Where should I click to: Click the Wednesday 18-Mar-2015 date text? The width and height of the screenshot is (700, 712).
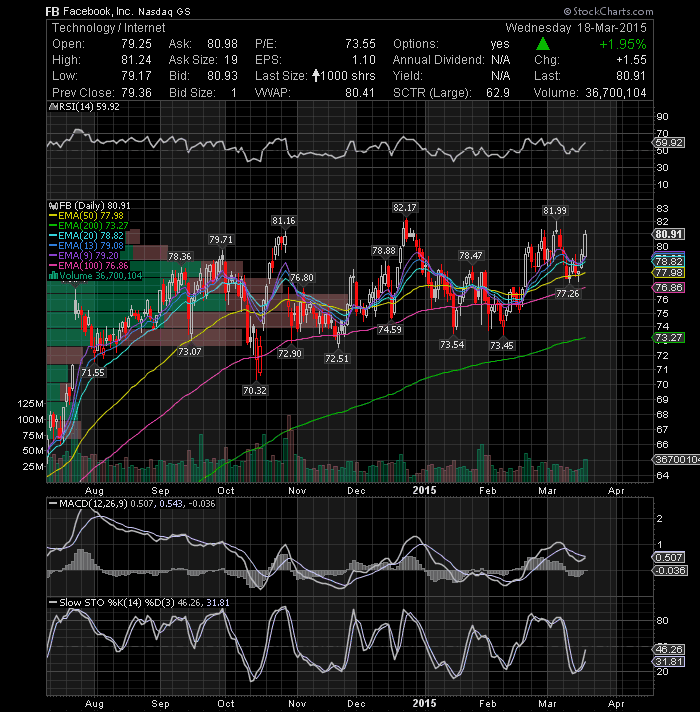coord(576,28)
